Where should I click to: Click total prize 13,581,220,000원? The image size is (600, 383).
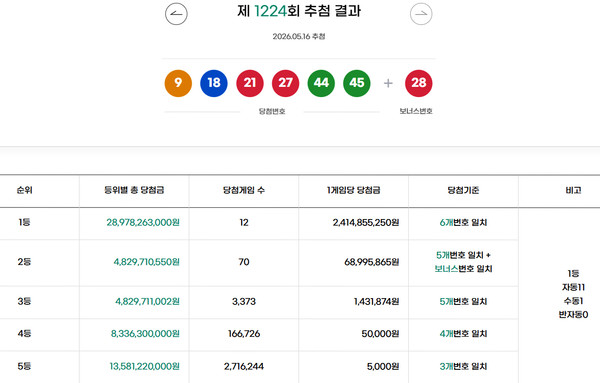[145, 366]
